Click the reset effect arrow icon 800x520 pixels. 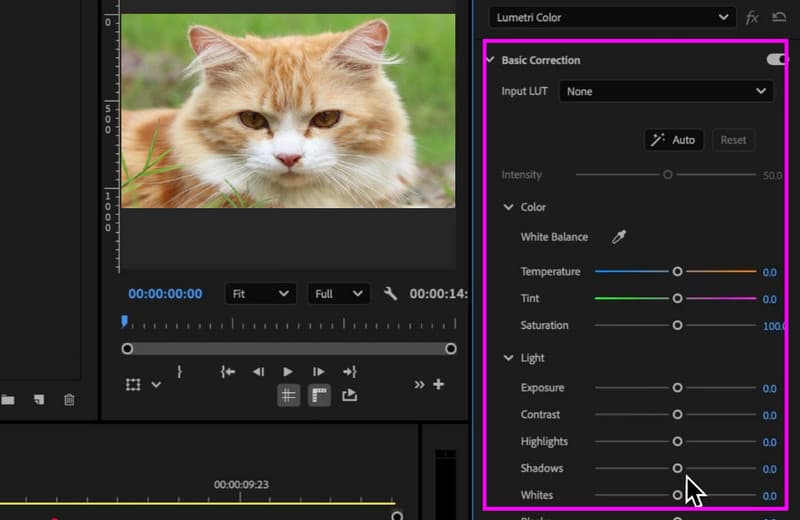tap(779, 17)
